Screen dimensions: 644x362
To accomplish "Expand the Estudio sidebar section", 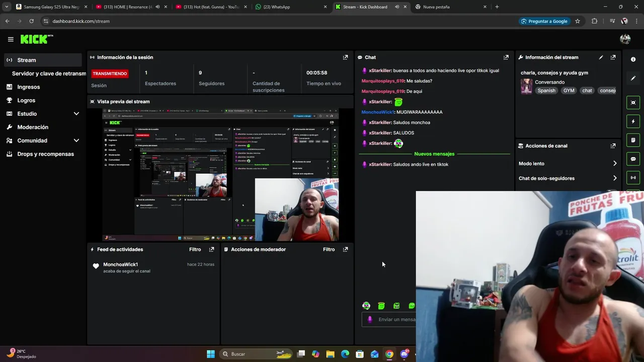I will [76, 114].
